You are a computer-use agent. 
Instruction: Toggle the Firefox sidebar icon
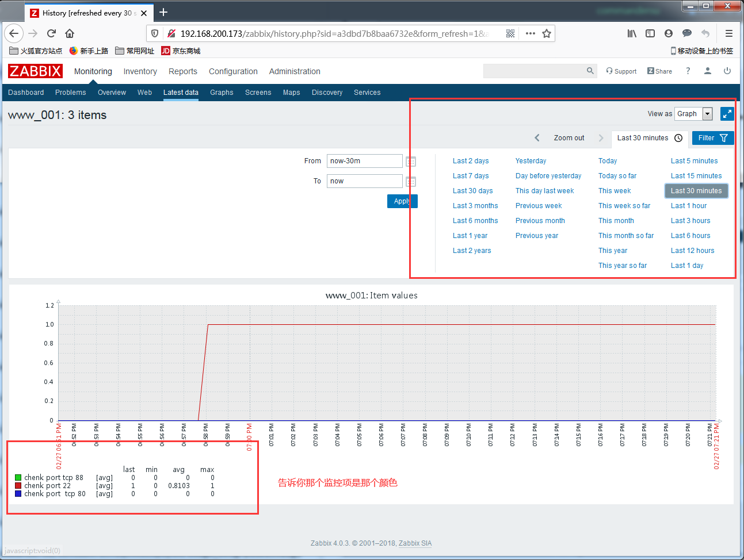coord(650,33)
